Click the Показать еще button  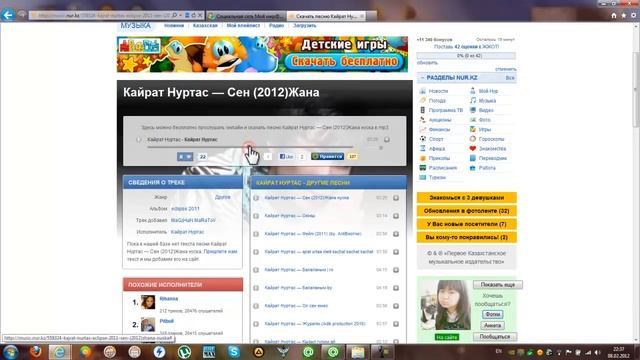(498, 284)
